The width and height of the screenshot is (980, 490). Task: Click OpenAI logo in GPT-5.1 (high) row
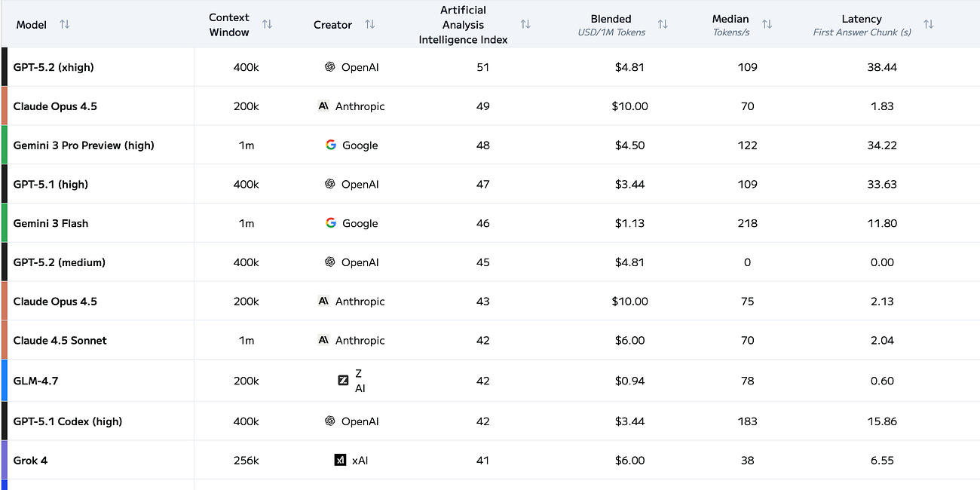pos(329,184)
